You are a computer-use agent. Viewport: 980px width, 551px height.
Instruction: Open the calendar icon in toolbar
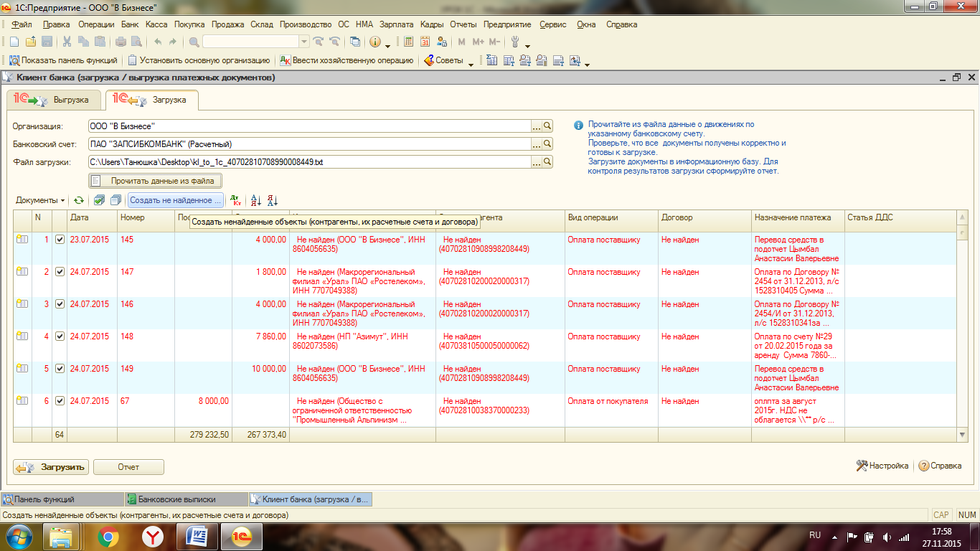425,42
